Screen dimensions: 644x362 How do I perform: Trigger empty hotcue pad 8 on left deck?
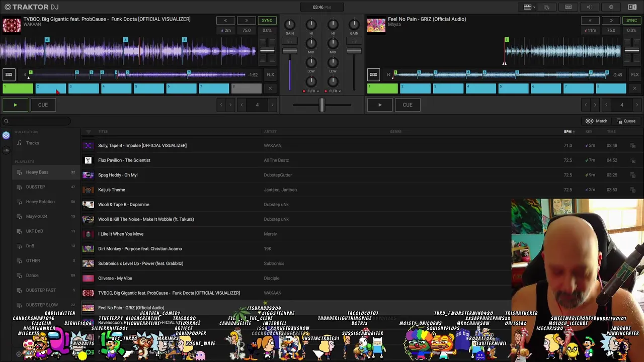[247, 89]
